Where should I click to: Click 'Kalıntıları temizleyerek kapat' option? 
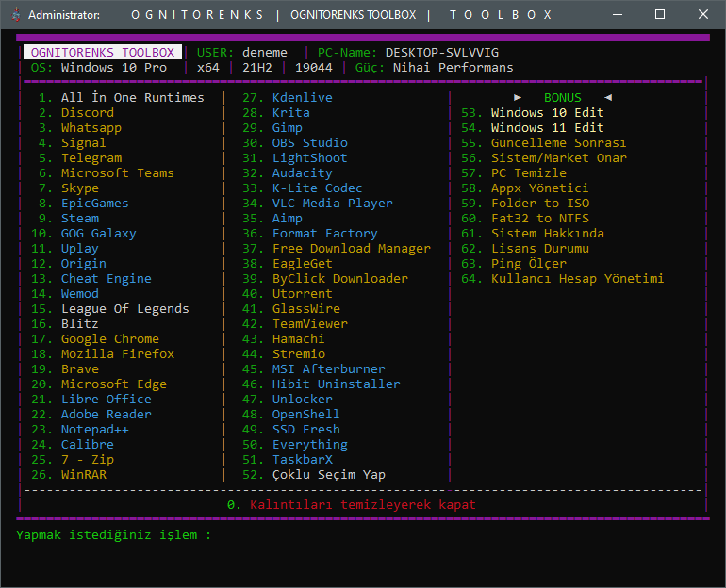click(363, 505)
